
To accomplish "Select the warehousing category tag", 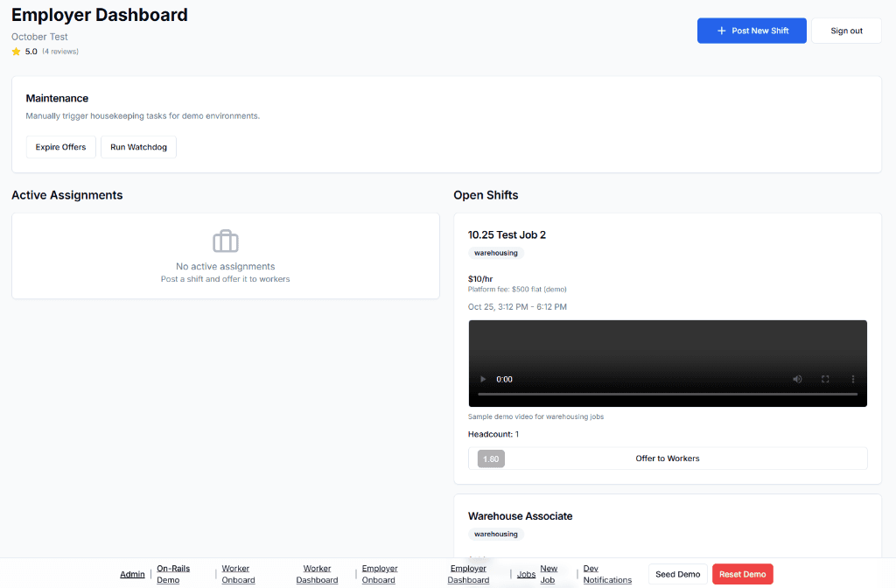I will [x=495, y=253].
